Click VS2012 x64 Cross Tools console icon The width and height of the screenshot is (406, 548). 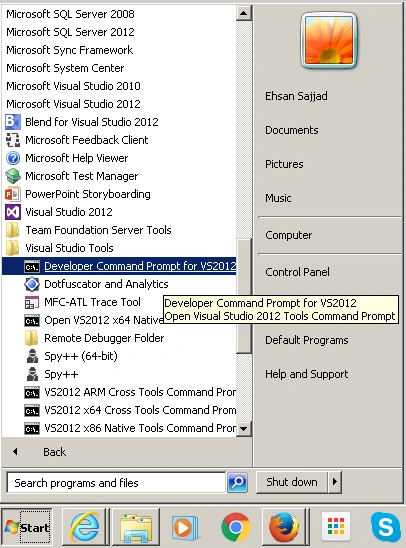click(x=31, y=411)
